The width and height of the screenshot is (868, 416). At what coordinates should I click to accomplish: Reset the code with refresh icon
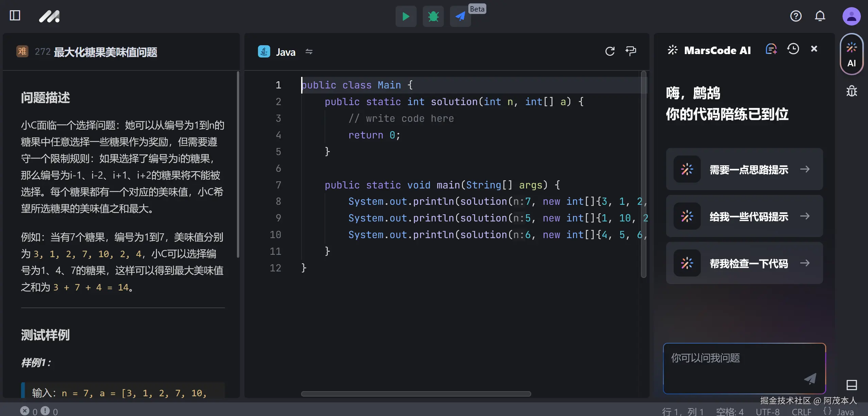coord(610,51)
